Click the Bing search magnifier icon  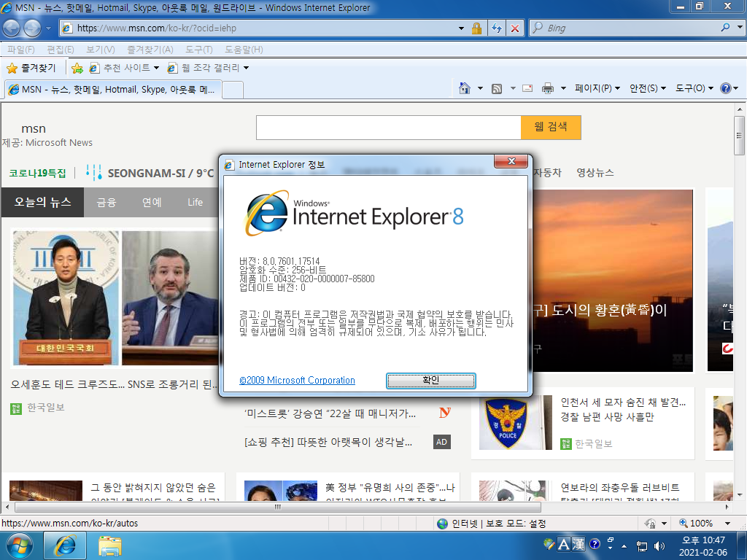click(725, 28)
